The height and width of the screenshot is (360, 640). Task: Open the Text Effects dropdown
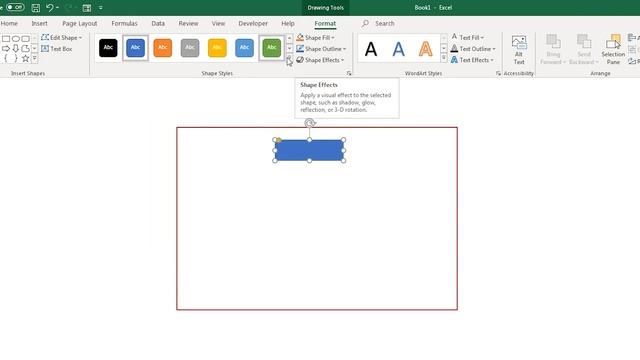(x=472, y=60)
